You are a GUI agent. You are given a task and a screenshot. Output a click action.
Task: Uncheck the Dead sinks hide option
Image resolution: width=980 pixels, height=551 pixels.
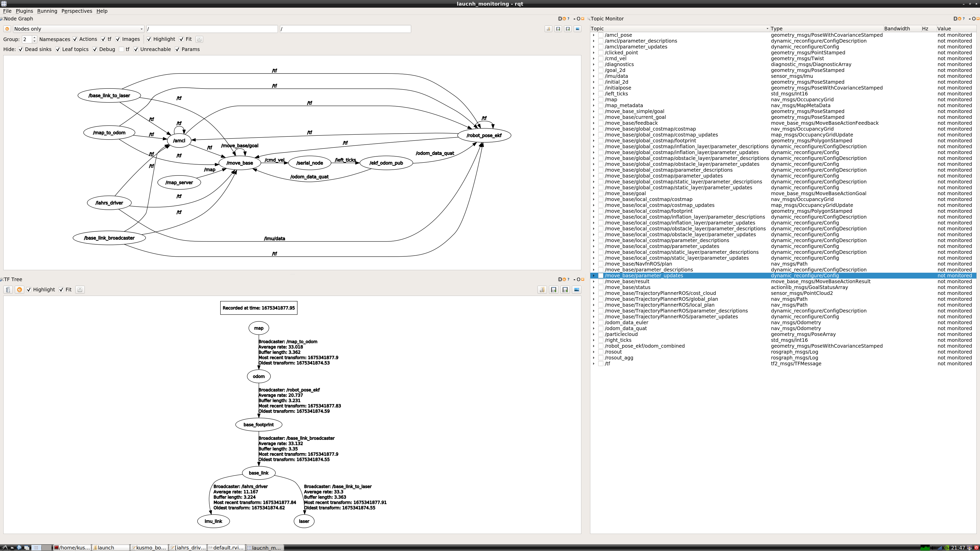21,49
